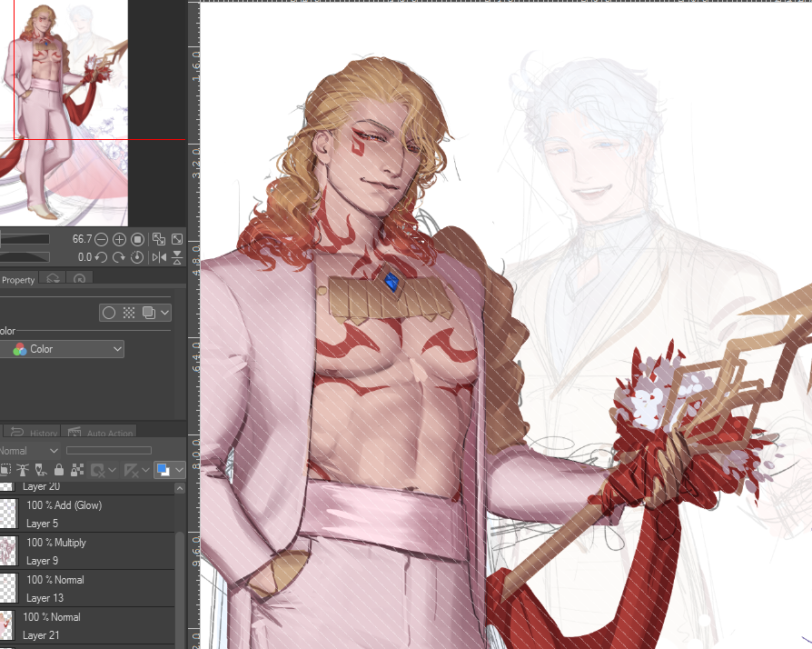Click the Fit to Navigator toggle icon
Screen dimensions: 812x649
pyautogui.click(x=159, y=239)
